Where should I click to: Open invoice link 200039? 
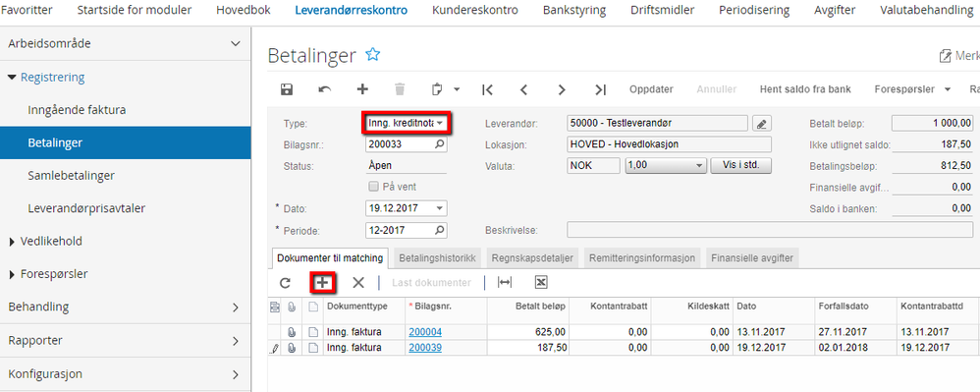(425, 348)
